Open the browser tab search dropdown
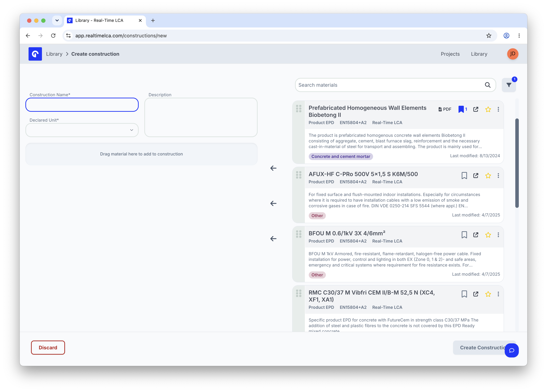The width and height of the screenshot is (547, 392). 57,20
